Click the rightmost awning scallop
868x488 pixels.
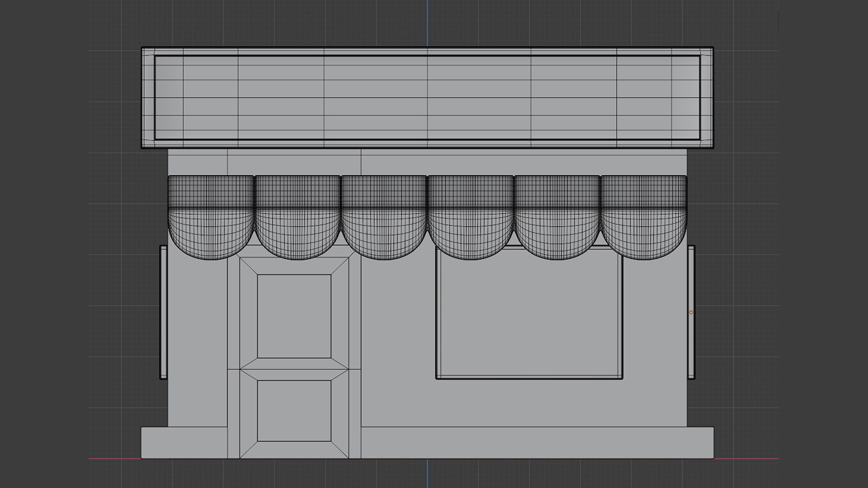click(x=644, y=217)
